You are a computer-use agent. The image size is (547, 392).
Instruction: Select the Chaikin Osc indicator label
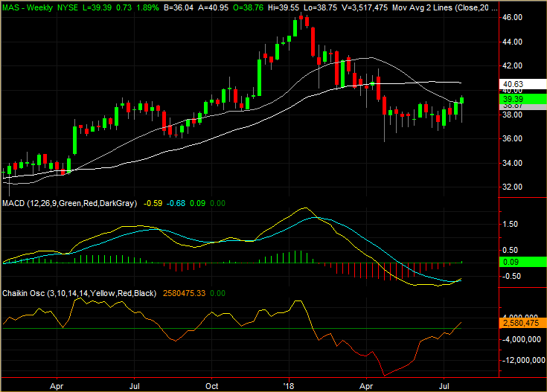point(79,294)
